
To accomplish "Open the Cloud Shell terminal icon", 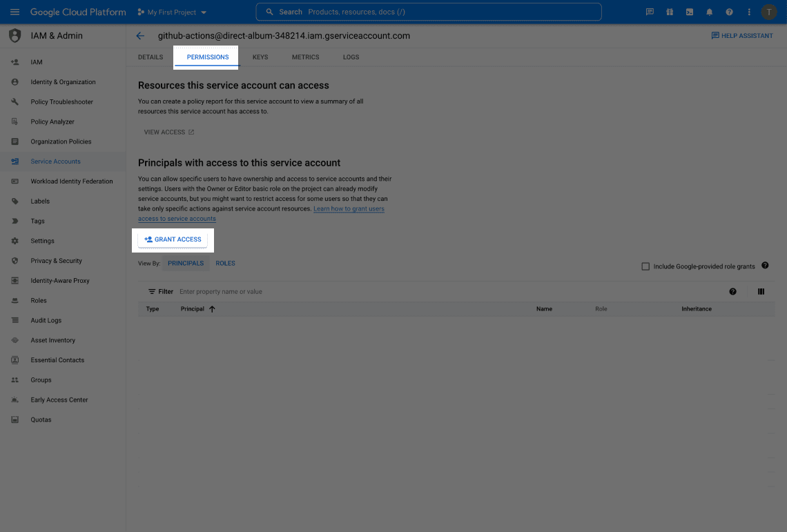I will click(x=689, y=12).
